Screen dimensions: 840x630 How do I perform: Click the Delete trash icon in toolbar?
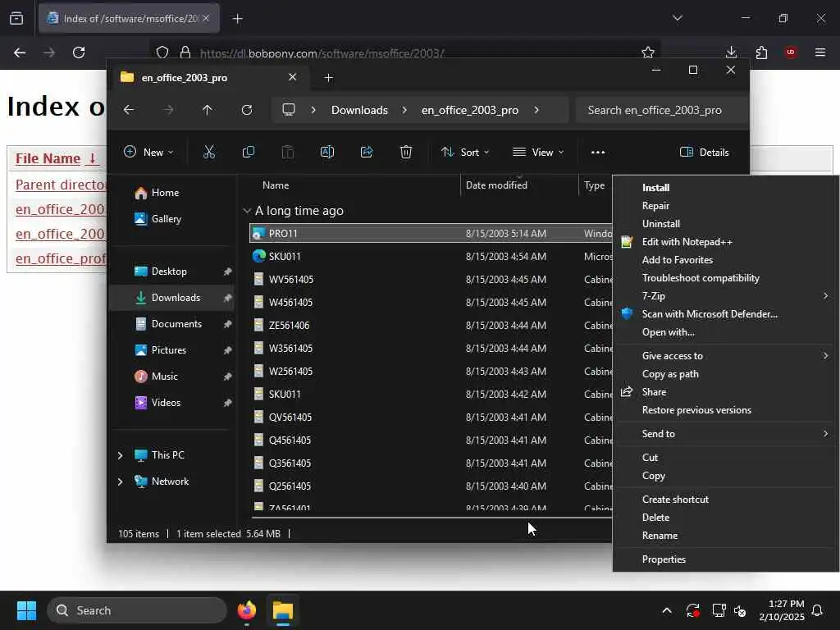click(x=406, y=152)
